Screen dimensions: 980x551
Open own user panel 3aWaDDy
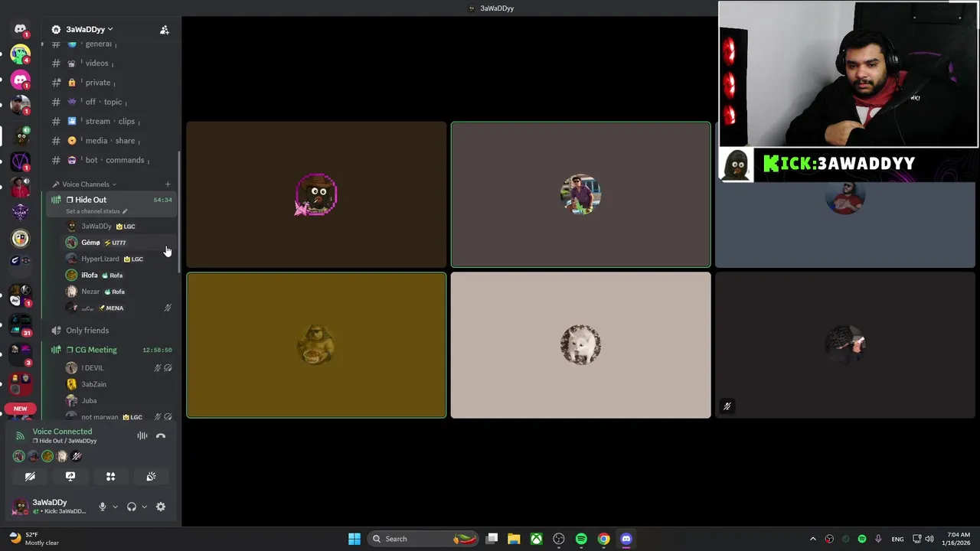pyautogui.click(x=50, y=507)
